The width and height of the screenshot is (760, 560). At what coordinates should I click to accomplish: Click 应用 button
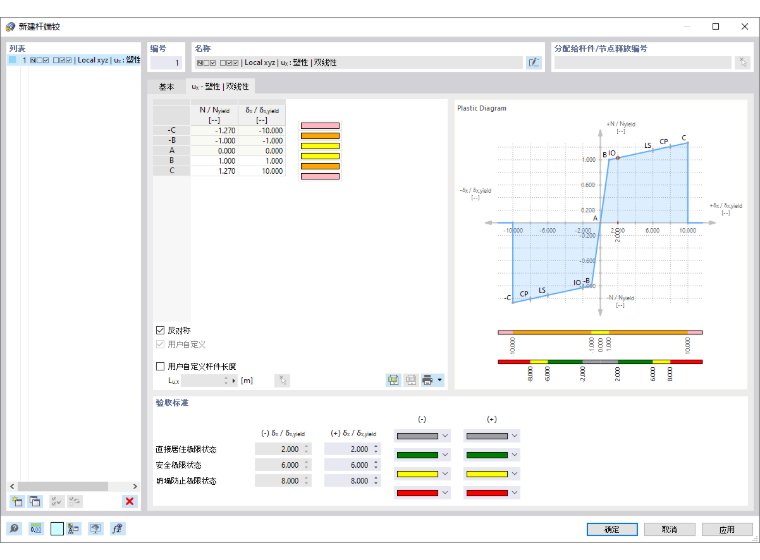727,529
